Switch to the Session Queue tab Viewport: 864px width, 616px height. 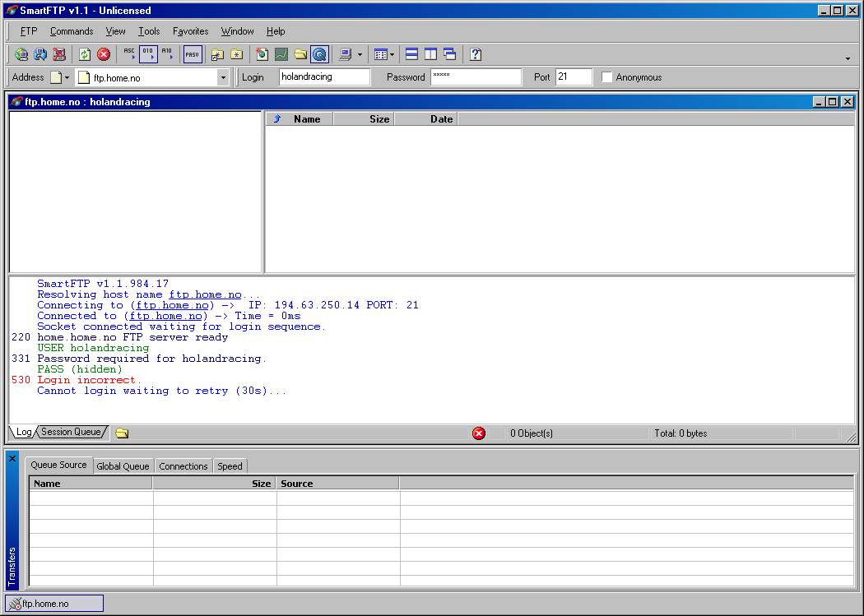coord(71,432)
